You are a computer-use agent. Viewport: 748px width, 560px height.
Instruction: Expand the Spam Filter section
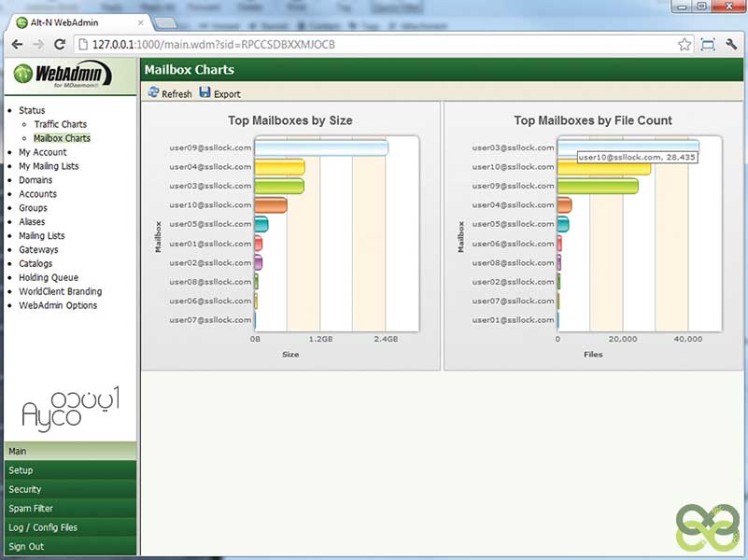pos(68,509)
